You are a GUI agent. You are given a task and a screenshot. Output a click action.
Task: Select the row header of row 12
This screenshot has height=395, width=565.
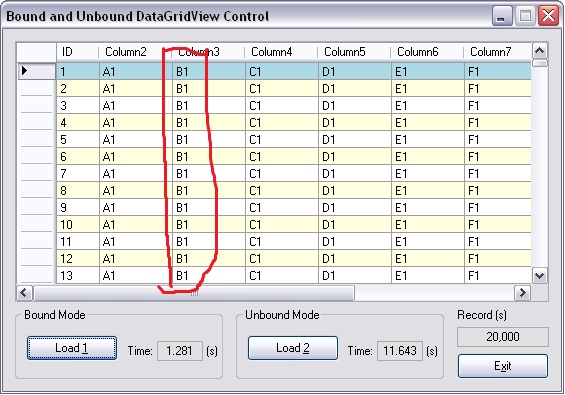[36, 258]
